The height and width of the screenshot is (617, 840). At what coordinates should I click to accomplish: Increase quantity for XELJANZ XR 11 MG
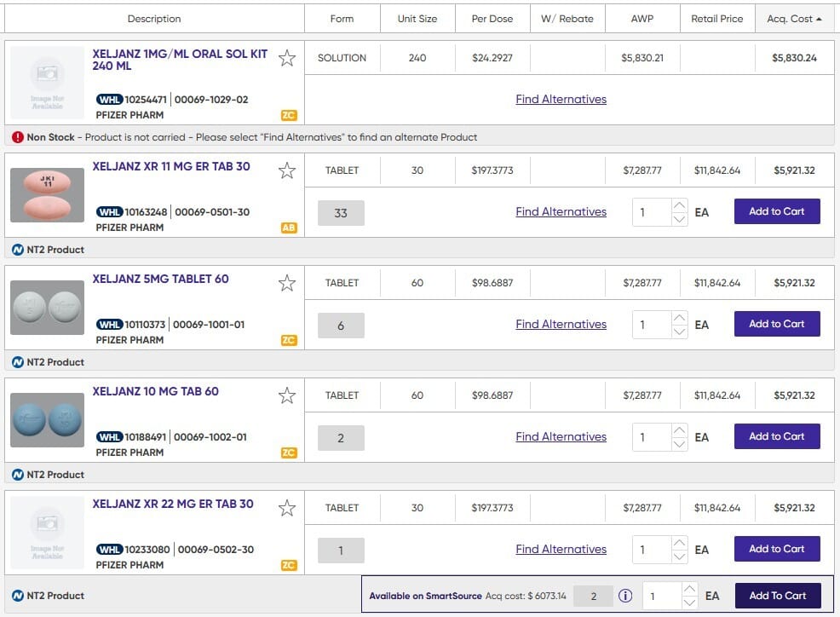(679, 205)
